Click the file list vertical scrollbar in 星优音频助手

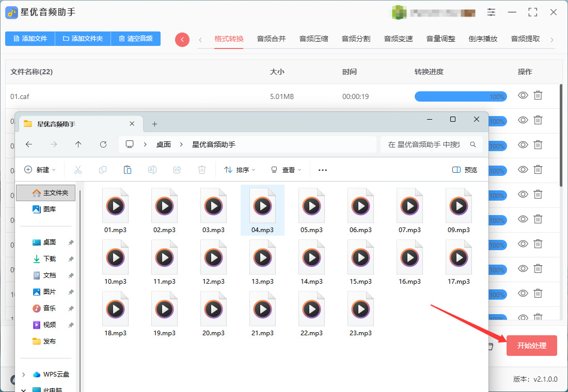coord(561,136)
